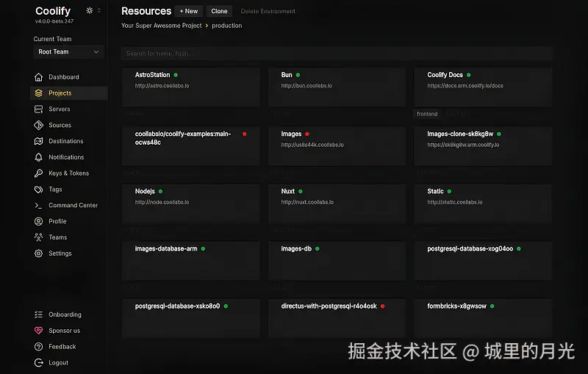
Task: Open the images-db card
Action: pyautogui.click(x=337, y=261)
